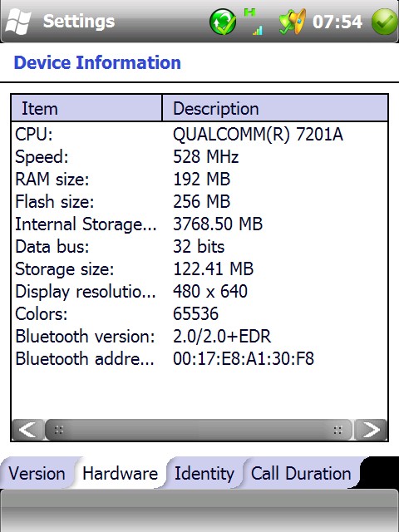
Task: Tap the speaker volume icon
Action: (292, 22)
